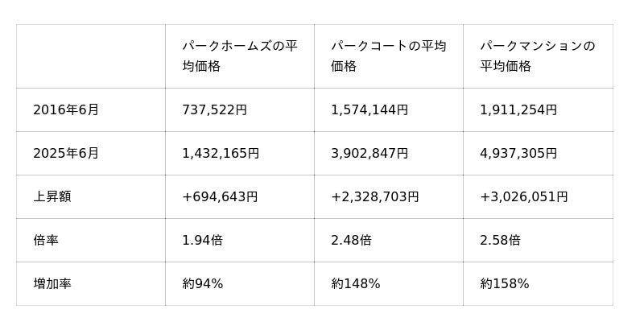Screen dimensions: 644x330
Task: Click the 約158% cell
Action: (505, 284)
